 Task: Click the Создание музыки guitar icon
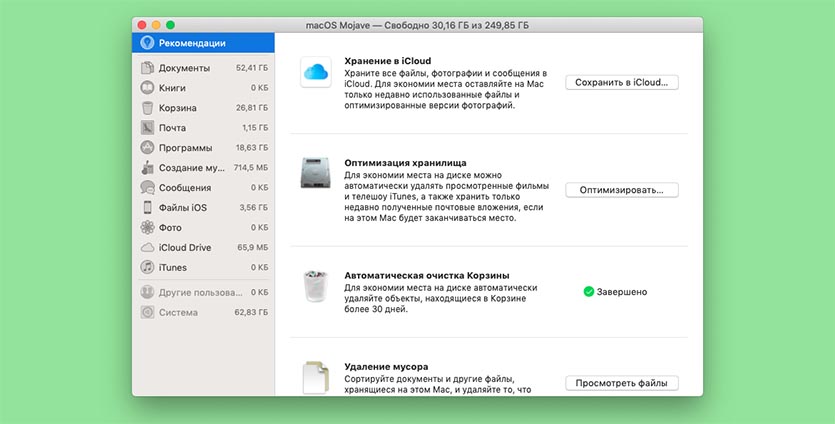[147, 168]
